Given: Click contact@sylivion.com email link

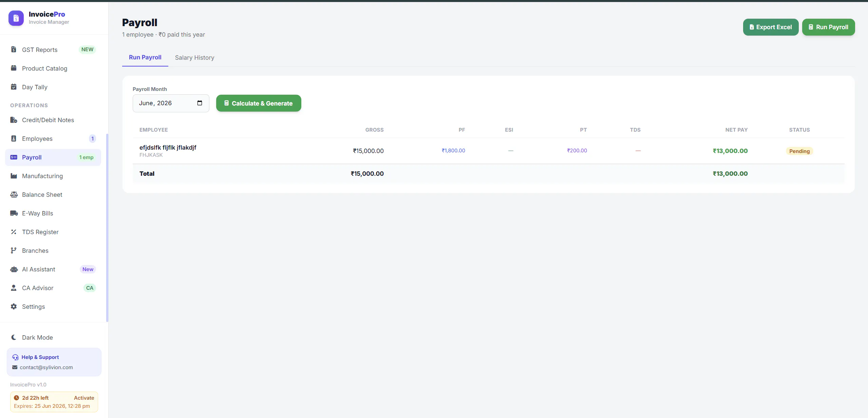Looking at the screenshot, I should [x=46, y=367].
